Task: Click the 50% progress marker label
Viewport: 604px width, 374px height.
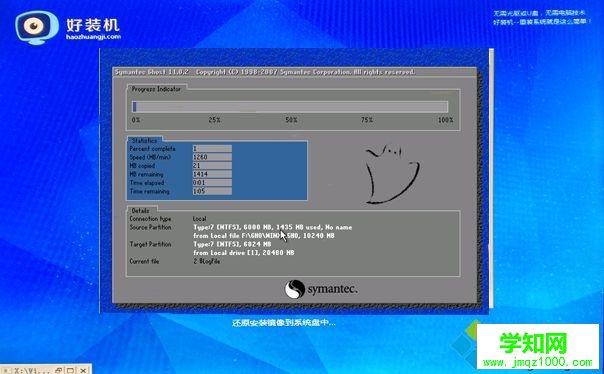Action: pos(291,120)
